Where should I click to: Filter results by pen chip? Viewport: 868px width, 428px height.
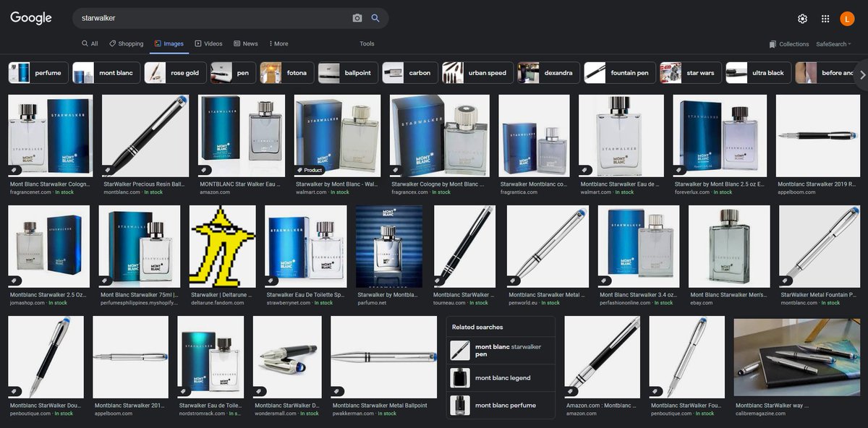pyautogui.click(x=234, y=73)
